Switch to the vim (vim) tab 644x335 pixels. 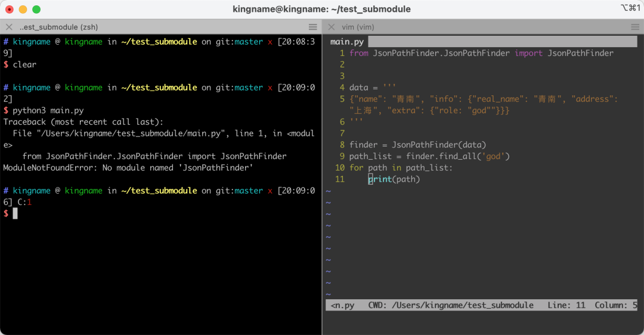(x=358, y=27)
